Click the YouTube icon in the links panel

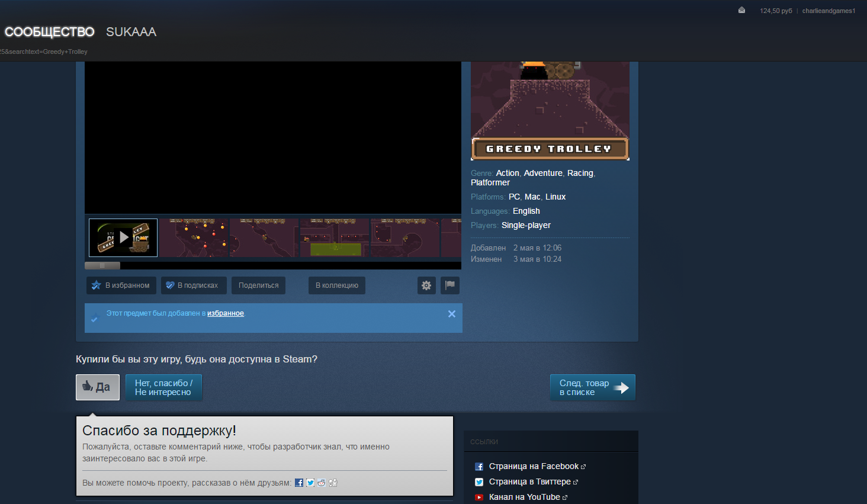point(479,497)
